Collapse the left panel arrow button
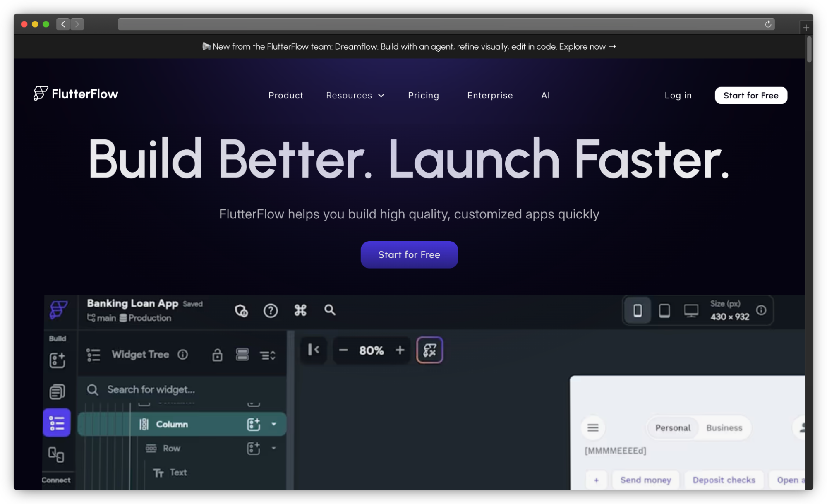Image resolution: width=827 pixels, height=504 pixels. point(314,350)
